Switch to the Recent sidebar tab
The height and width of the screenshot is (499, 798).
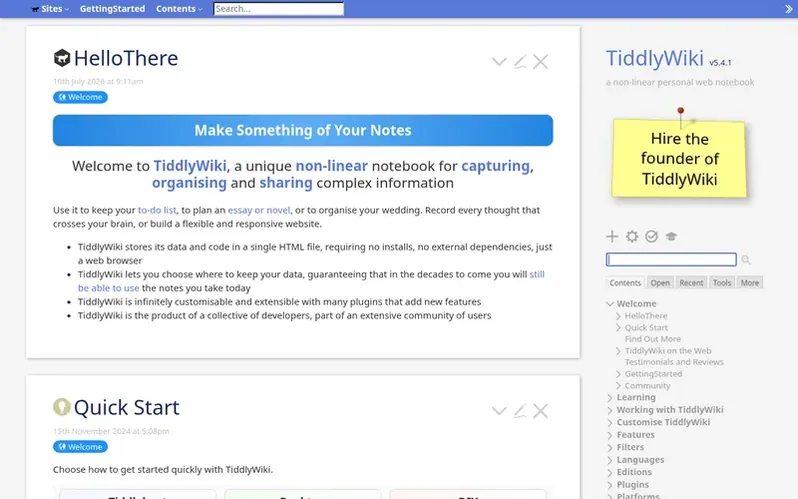tap(691, 283)
